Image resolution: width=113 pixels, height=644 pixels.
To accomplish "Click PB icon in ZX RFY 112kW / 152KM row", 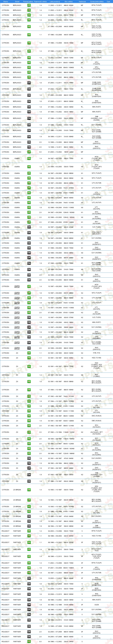I will click(x=29, y=432).
